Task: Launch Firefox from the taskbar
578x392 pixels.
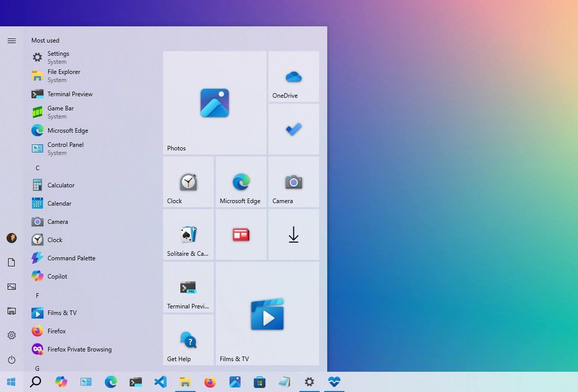Action: click(210, 382)
